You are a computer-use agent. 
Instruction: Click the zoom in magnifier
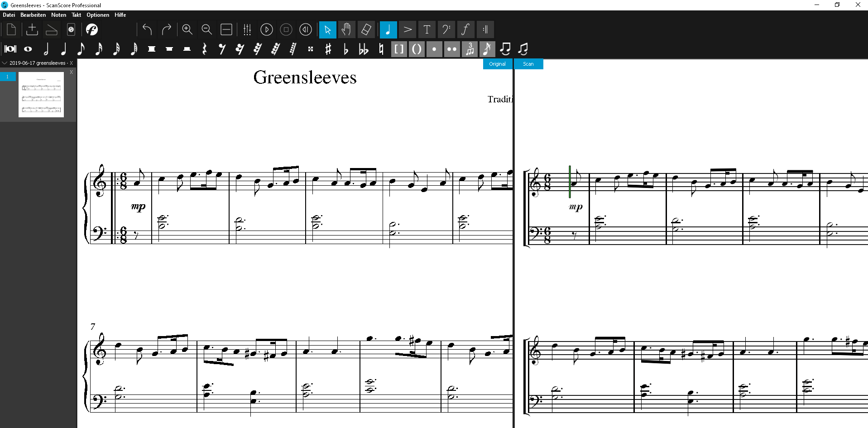(187, 29)
